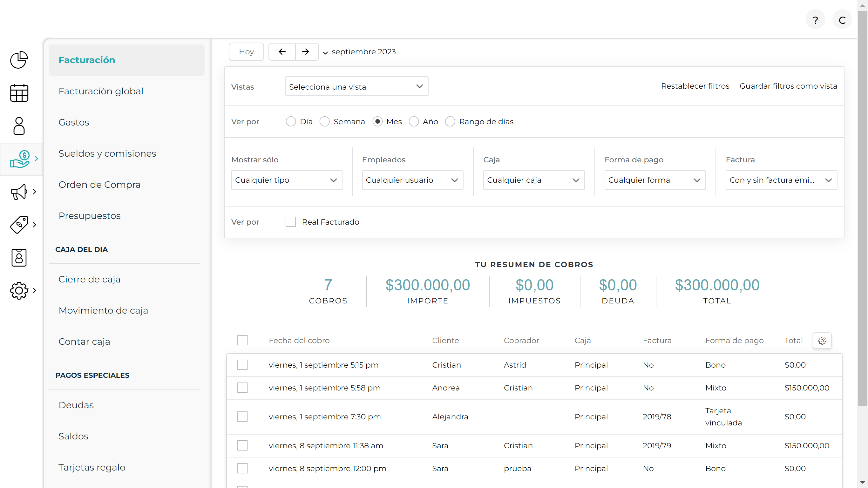Click the scrollbar down arrow
Viewport: 868px width, 488px height.
[863, 483]
